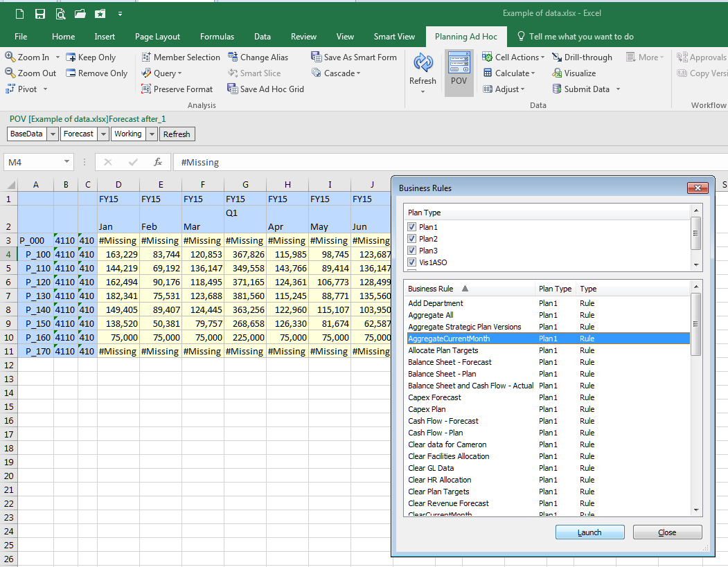Click the Submit Data icon

click(557, 89)
